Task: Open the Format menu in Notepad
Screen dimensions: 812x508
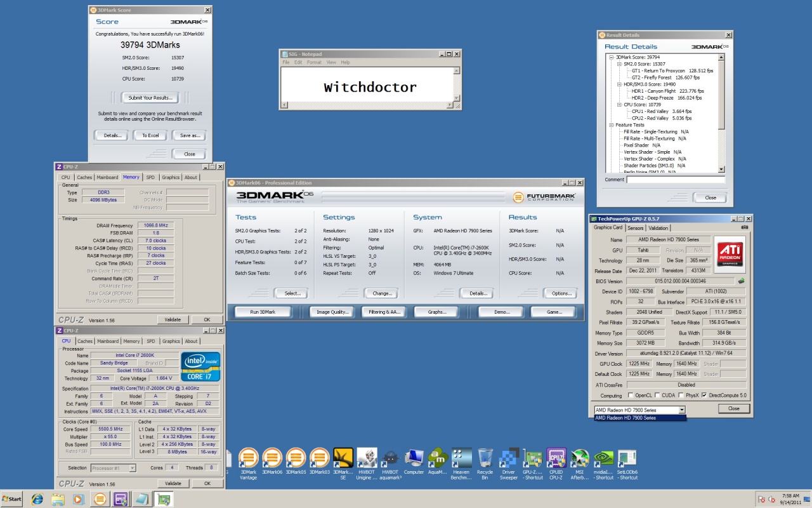Action: tap(314, 62)
